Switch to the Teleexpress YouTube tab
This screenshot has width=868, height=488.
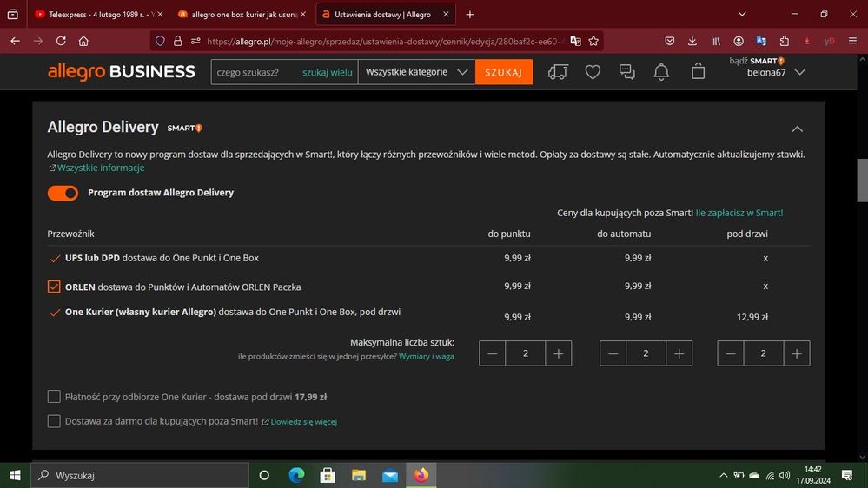97,15
